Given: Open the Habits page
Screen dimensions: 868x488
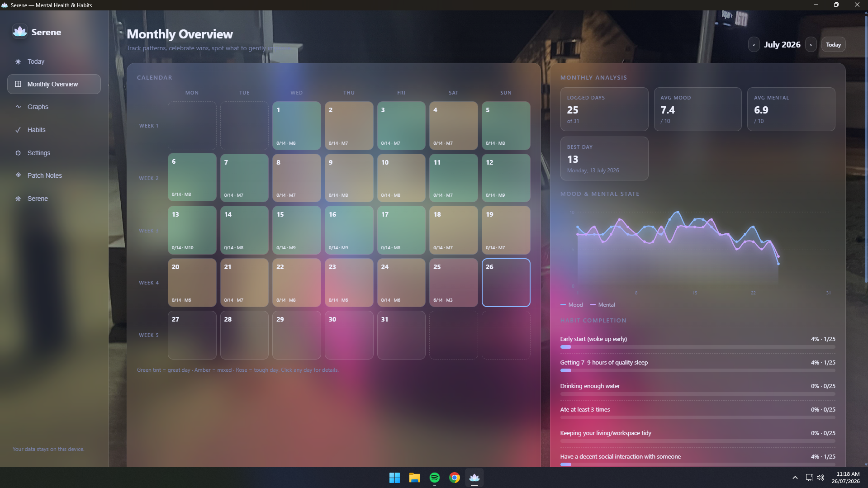Looking at the screenshot, I should click(x=54, y=130).
